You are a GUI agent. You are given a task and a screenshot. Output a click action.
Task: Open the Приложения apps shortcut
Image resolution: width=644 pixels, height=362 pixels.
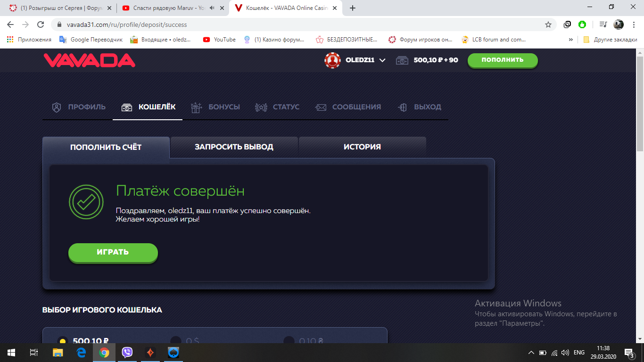29,40
